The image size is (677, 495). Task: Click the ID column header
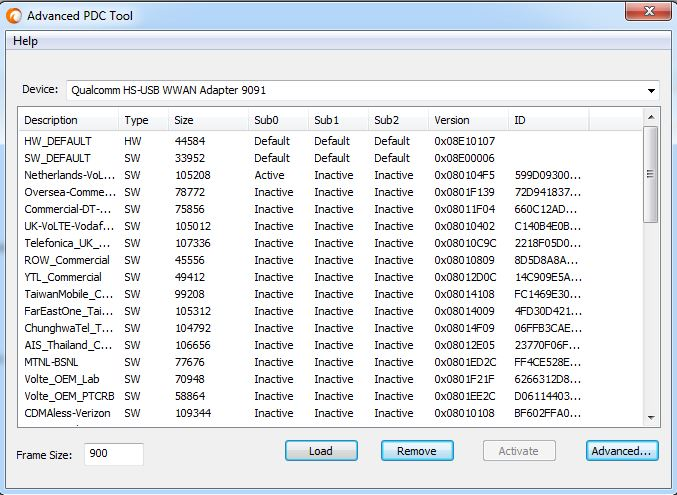point(548,120)
